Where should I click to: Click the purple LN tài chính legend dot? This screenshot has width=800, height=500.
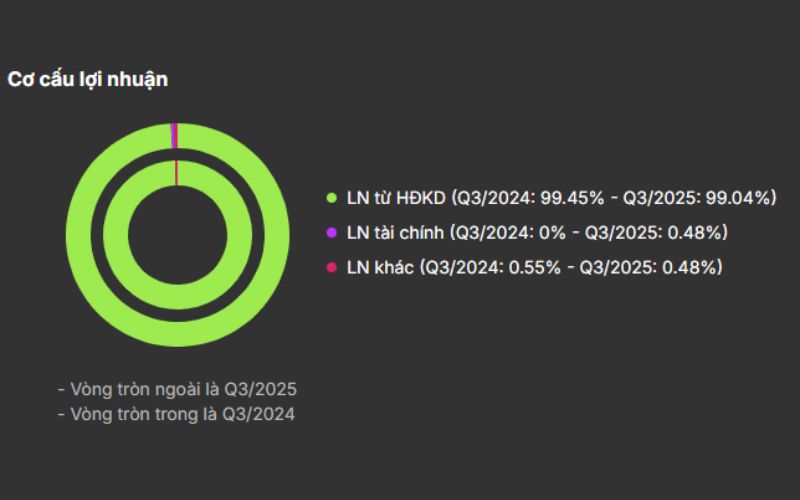tap(333, 233)
